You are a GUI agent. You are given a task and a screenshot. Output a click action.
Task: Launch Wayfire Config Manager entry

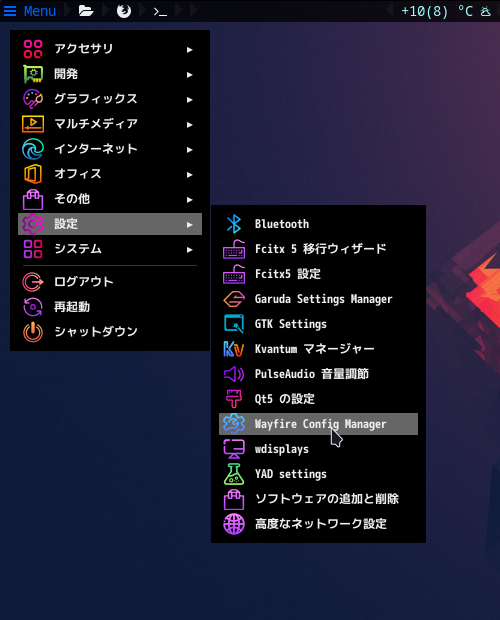[318, 424]
